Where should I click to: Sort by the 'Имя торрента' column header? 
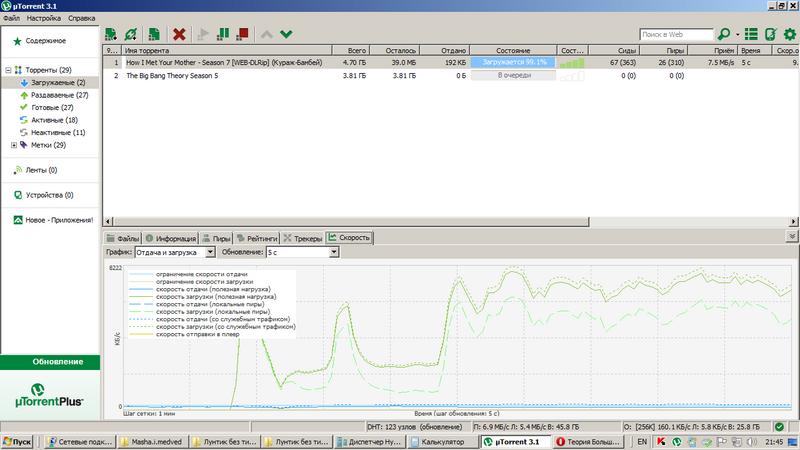coord(227,51)
